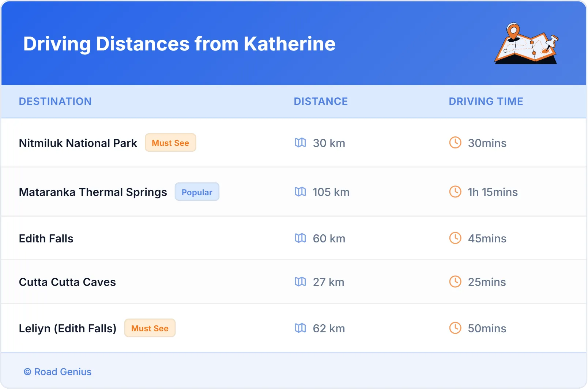Click the map icon beside 62 km

[x=300, y=328]
